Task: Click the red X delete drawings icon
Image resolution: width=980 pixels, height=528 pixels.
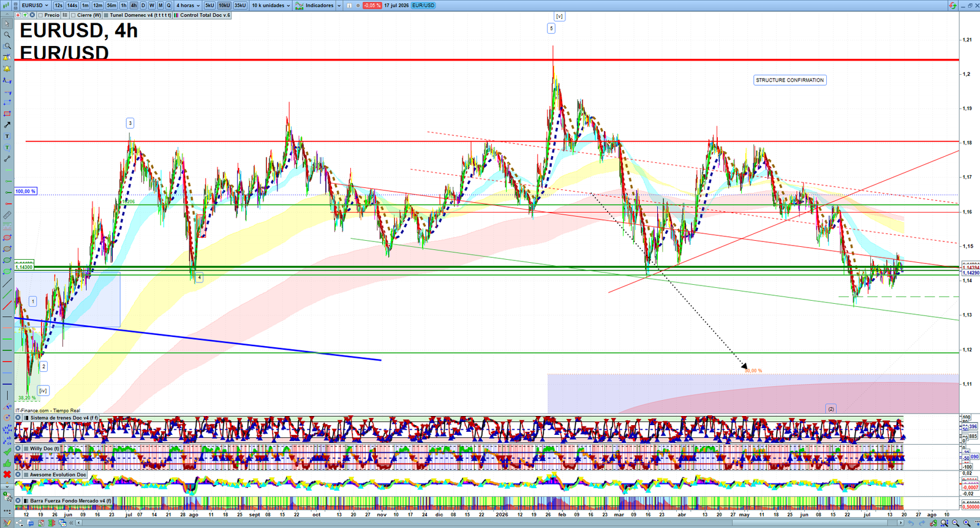Action: [7, 475]
